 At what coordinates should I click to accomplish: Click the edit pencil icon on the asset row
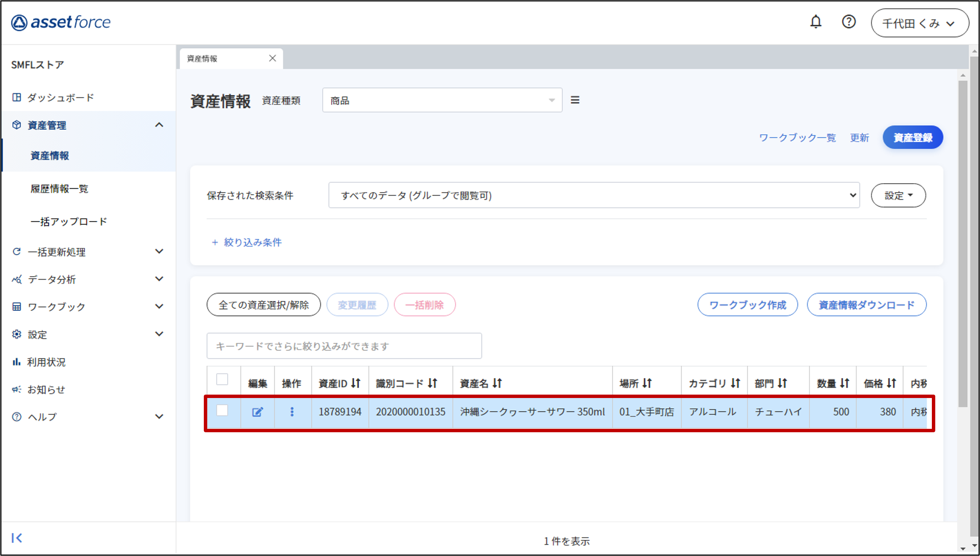258,412
